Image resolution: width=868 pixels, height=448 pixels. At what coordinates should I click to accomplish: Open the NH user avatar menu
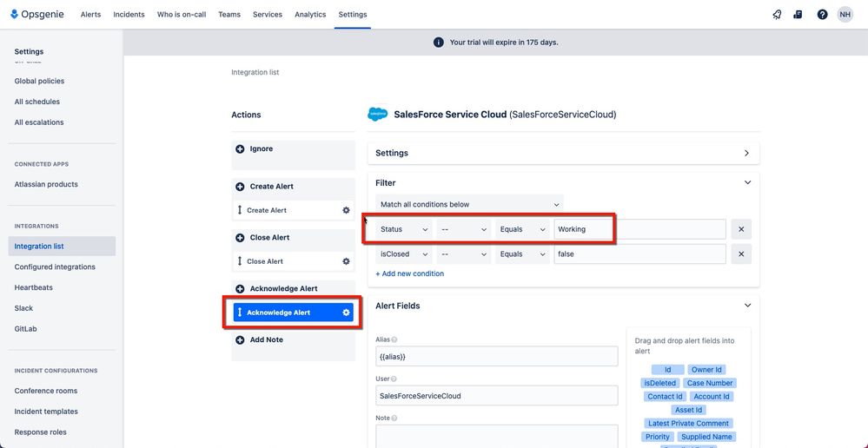845,15
